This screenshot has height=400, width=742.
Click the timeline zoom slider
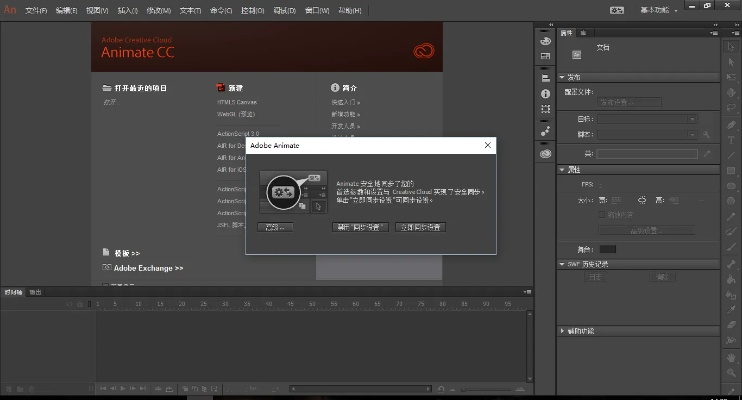pos(486,389)
